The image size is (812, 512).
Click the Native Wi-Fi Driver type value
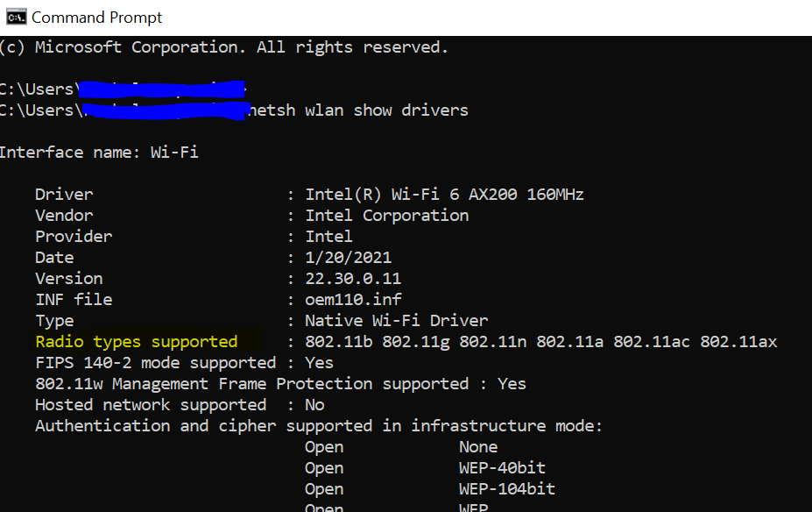tap(396, 321)
